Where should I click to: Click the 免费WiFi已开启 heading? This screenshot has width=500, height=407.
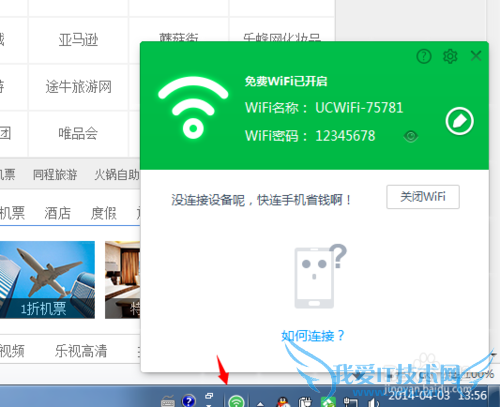pyautogui.click(x=286, y=81)
